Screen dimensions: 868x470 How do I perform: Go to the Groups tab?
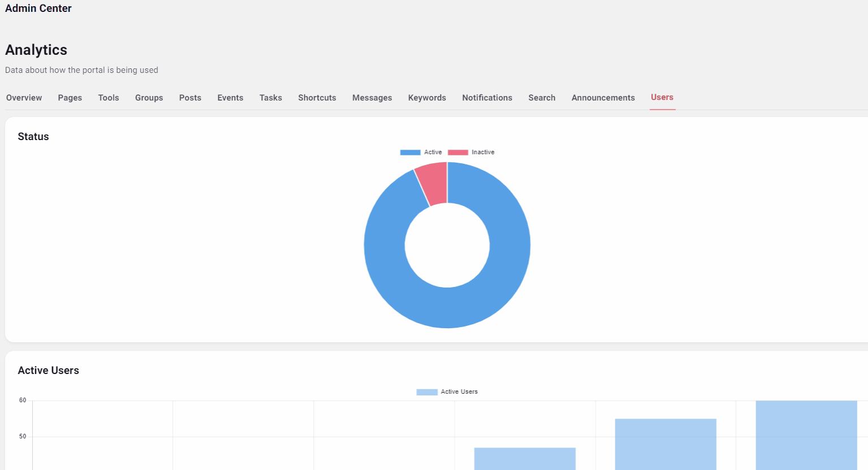click(x=149, y=98)
